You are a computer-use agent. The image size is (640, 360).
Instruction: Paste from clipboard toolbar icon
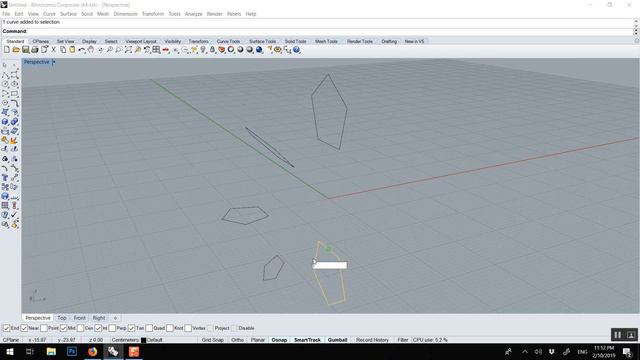point(72,50)
